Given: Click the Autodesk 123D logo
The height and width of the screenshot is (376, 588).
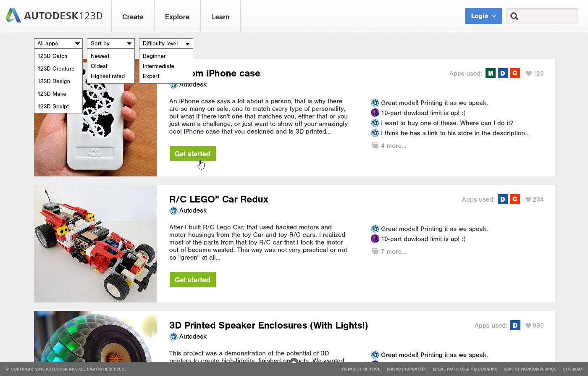Looking at the screenshot, I should click(x=54, y=16).
